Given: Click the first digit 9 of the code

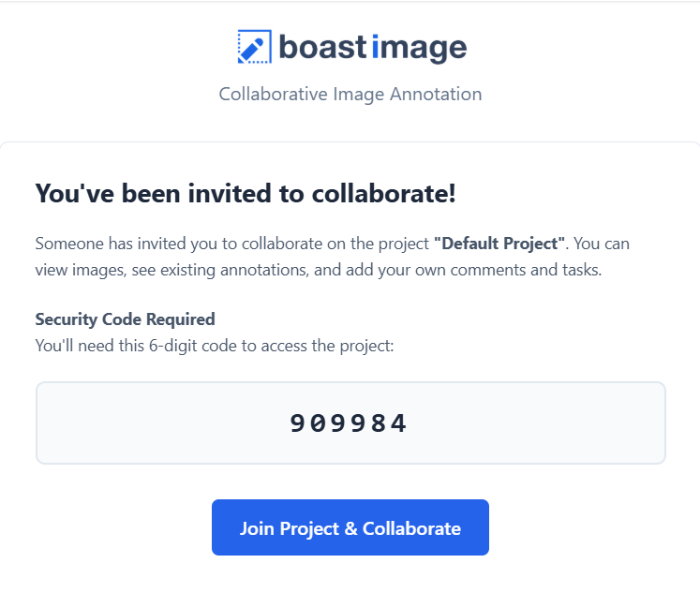Looking at the screenshot, I should [x=298, y=423].
